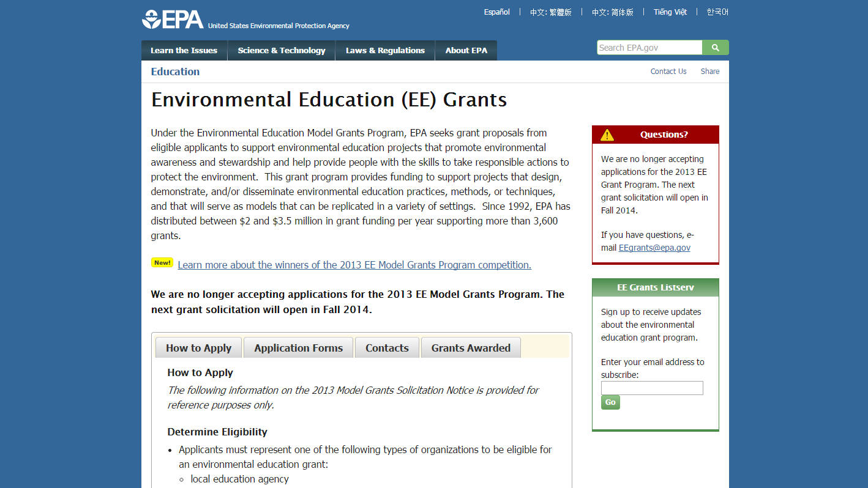Screen dimensions: 868x488
Task: Switch to the Contacts tab
Action: 387,348
